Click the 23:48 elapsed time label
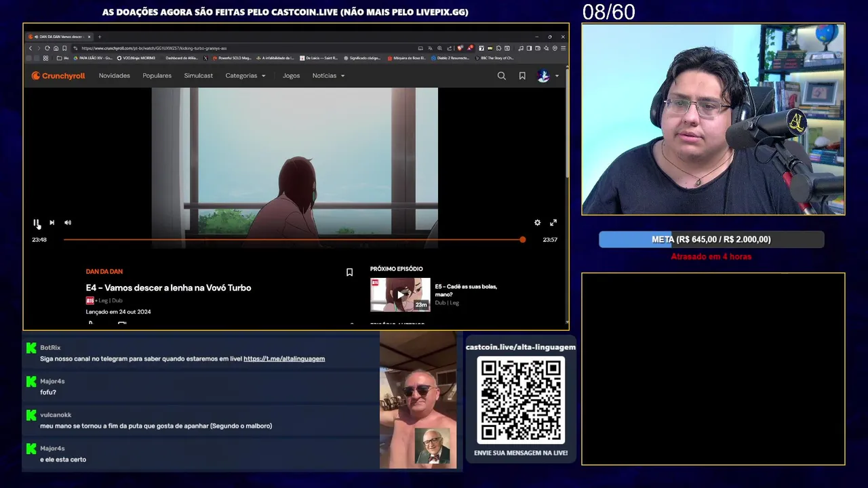The height and width of the screenshot is (488, 868). coord(39,239)
